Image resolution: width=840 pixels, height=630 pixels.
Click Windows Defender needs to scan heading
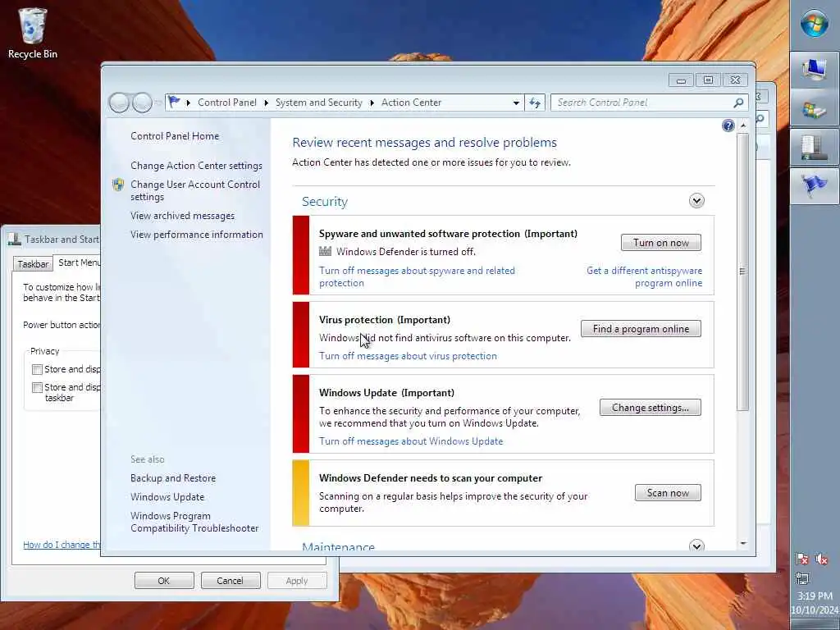(x=431, y=478)
